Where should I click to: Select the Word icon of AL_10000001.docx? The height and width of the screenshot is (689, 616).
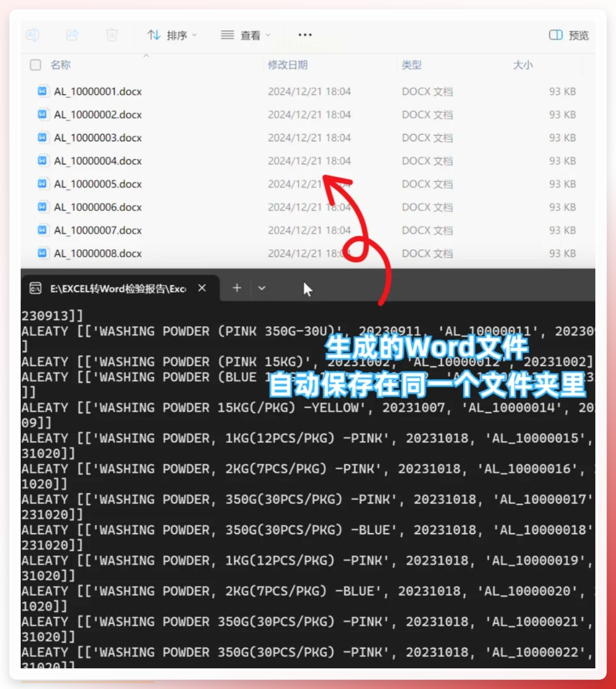click(x=42, y=91)
